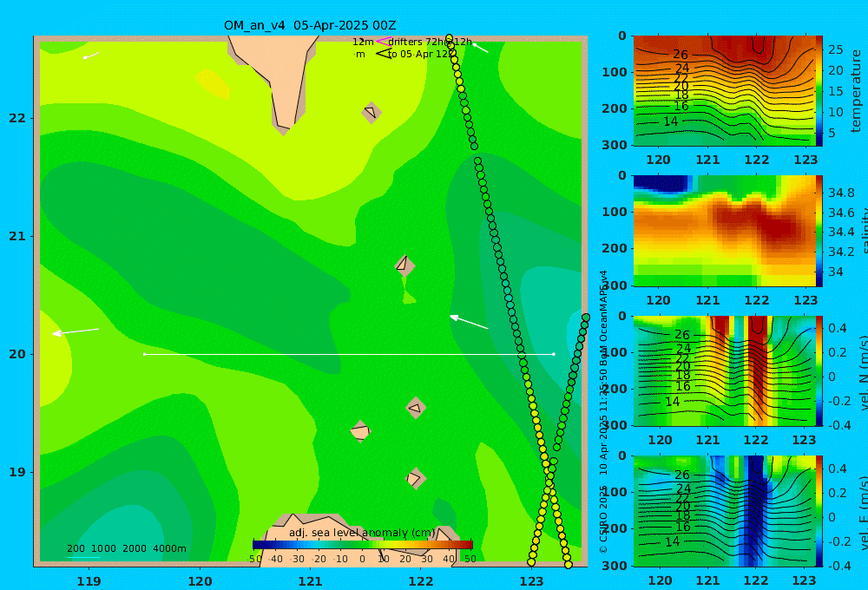Click the longitude label 123 on the main map

point(532,581)
